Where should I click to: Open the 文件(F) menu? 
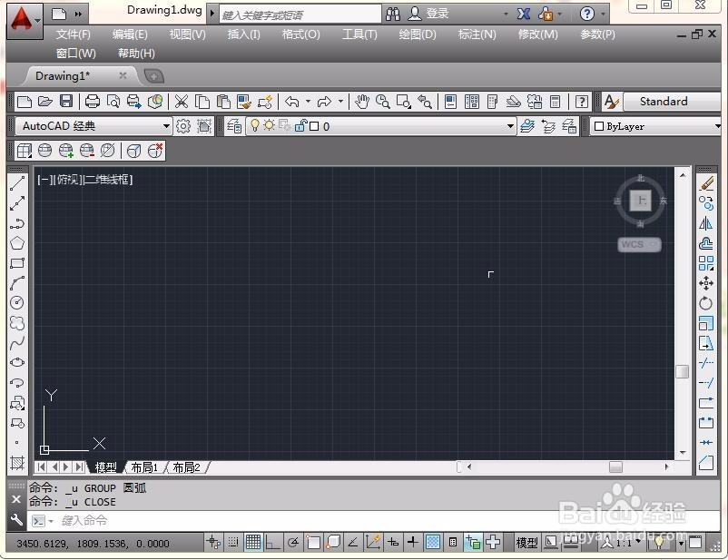point(74,34)
